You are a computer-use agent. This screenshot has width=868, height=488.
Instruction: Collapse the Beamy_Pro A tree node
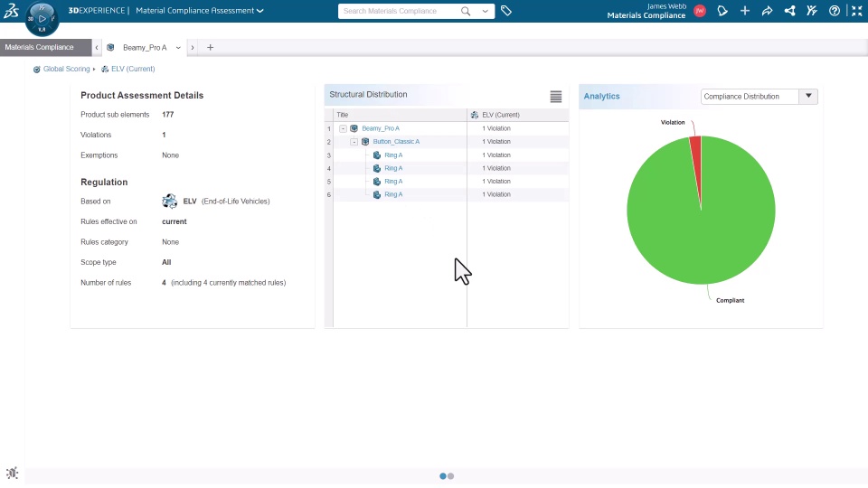pyautogui.click(x=343, y=128)
